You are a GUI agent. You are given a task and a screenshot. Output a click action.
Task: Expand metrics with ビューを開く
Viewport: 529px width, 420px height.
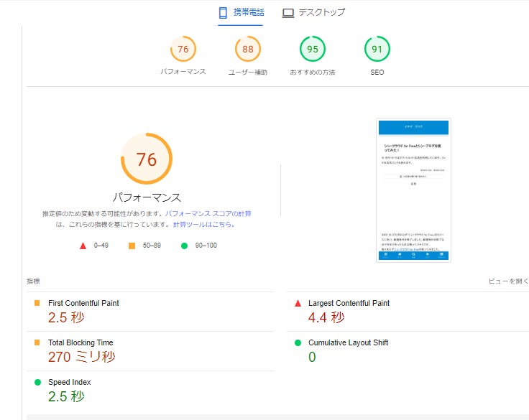pyautogui.click(x=507, y=281)
